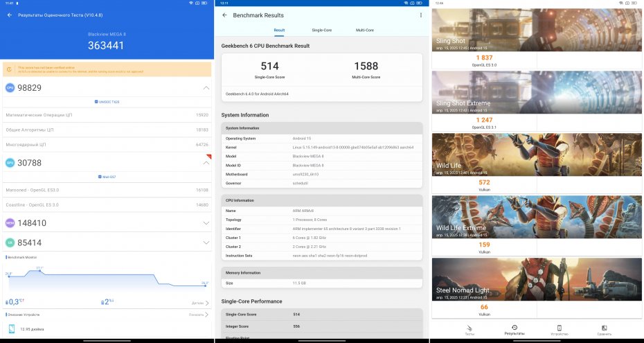Tap the back arrow in AnTuTu results header

(10, 15)
